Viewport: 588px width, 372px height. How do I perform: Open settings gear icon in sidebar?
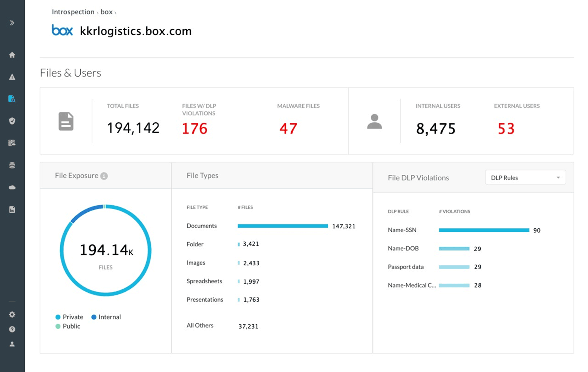click(12, 314)
